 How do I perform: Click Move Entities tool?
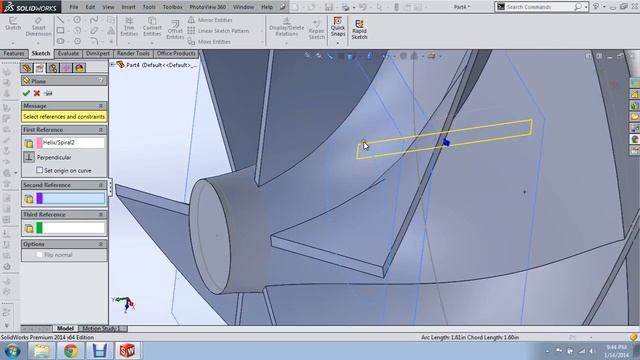point(209,42)
